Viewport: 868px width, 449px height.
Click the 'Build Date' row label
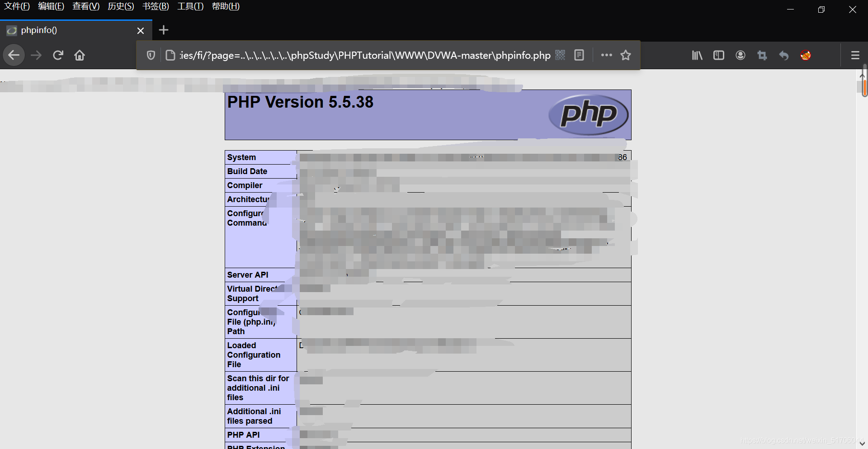pos(247,171)
